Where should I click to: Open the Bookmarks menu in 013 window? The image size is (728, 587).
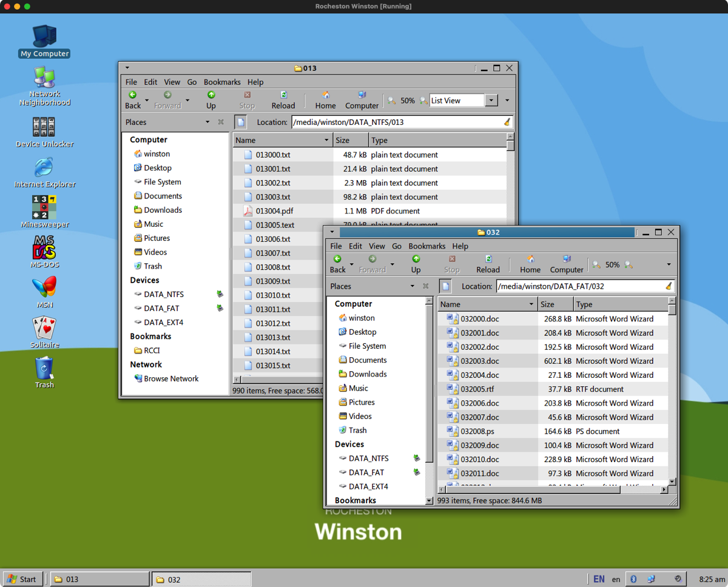[222, 82]
